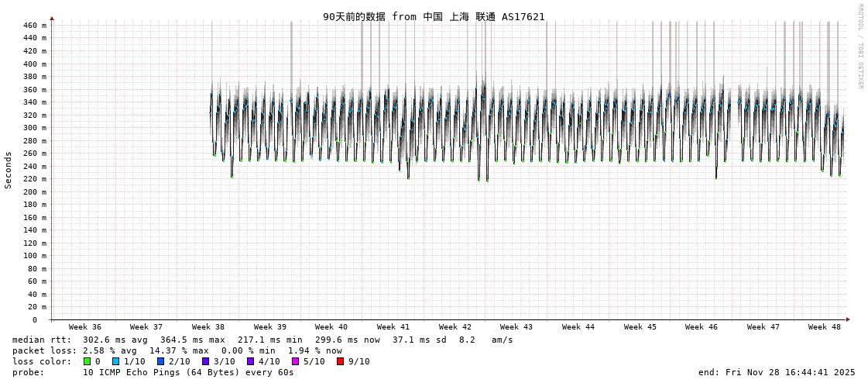Click the 200 m y-axis label
Image resolution: width=868 pixels, height=383 pixels.
point(34,191)
